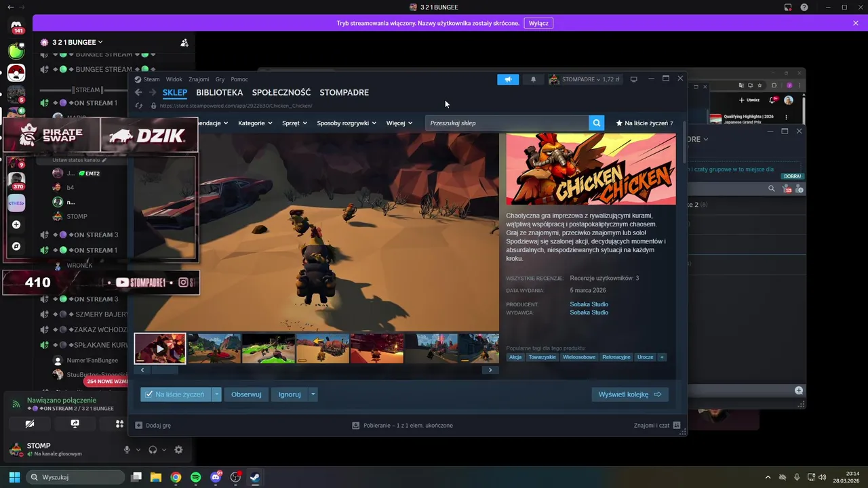Expand the Więcej store menu
The height and width of the screenshot is (488, 868).
tap(399, 123)
